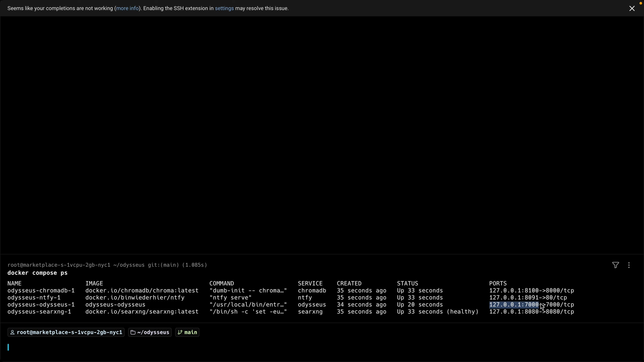
Task: Click the git branch icon beside main
Action: pyautogui.click(x=180, y=332)
